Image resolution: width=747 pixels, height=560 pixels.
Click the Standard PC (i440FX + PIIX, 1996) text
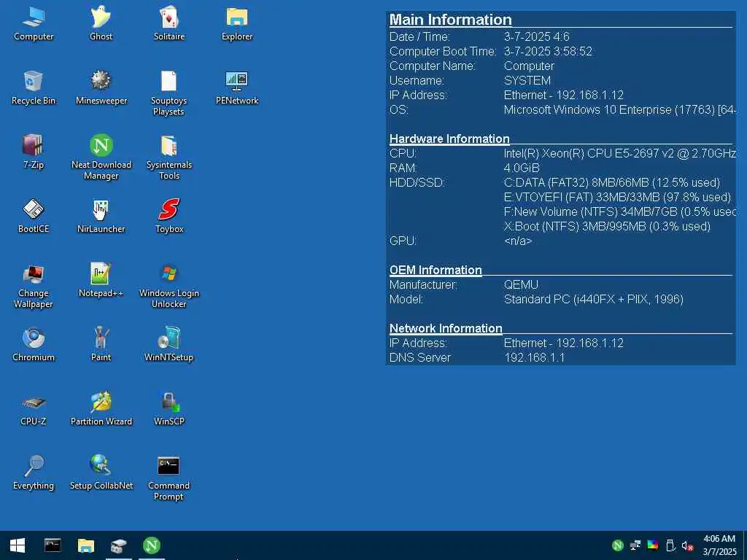pyautogui.click(x=594, y=300)
